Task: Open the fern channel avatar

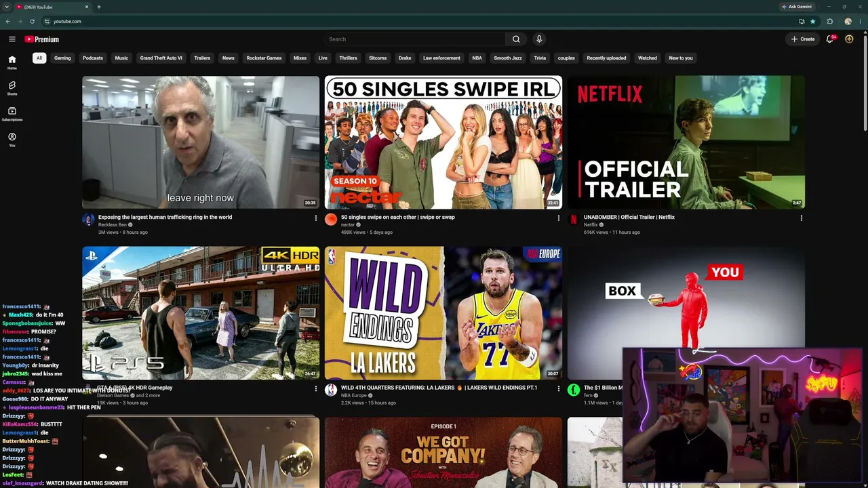Action: coord(574,390)
